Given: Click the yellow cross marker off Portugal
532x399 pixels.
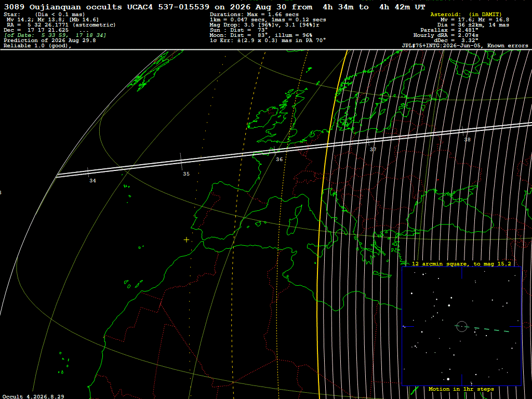Looking at the screenshot, I should click(x=187, y=240).
